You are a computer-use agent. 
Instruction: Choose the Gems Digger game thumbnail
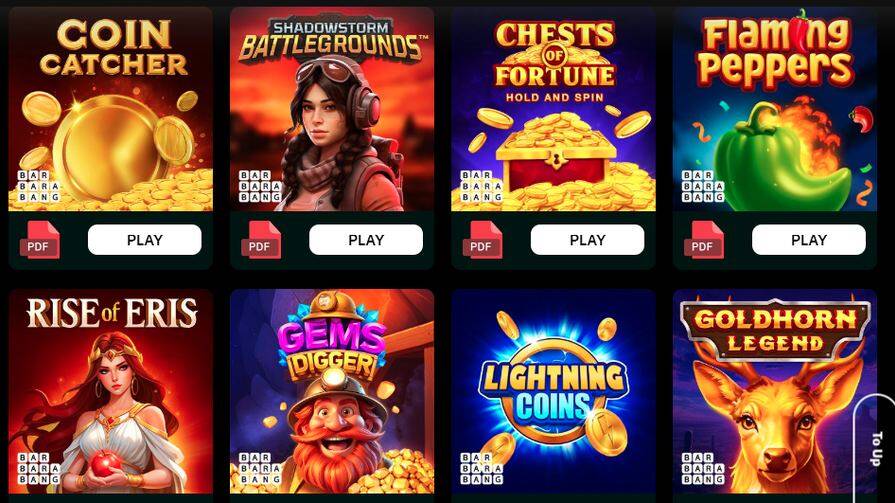point(332,392)
